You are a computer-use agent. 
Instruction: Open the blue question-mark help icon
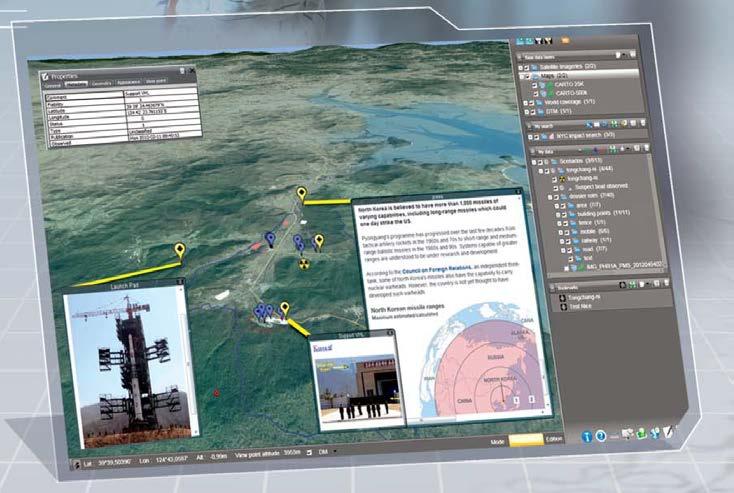[601, 436]
